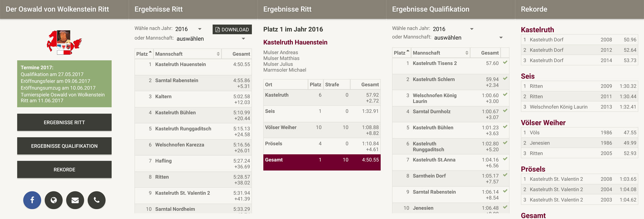Open the Ergebnisse Qualifikation menu button
The image size is (644, 219).
[64, 146]
